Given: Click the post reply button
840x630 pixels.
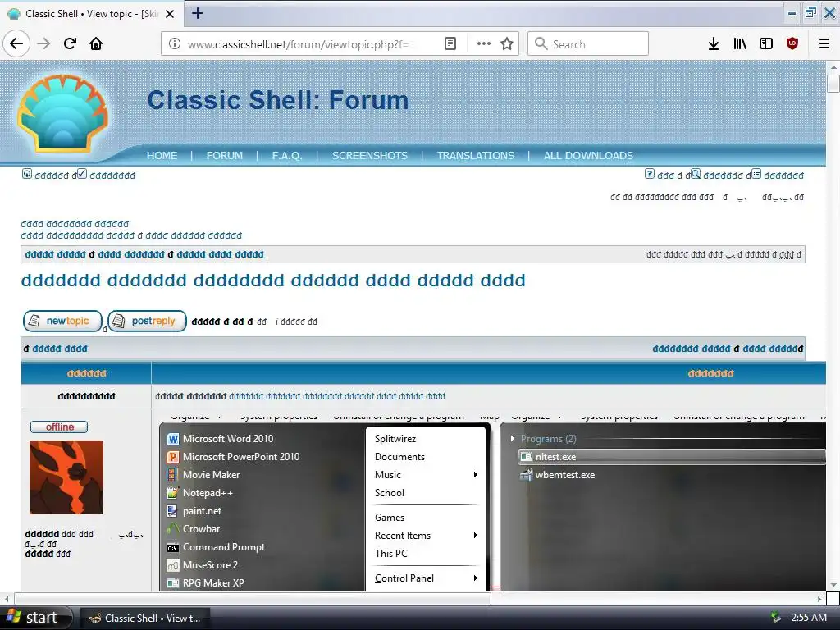Looking at the screenshot, I should [148, 321].
